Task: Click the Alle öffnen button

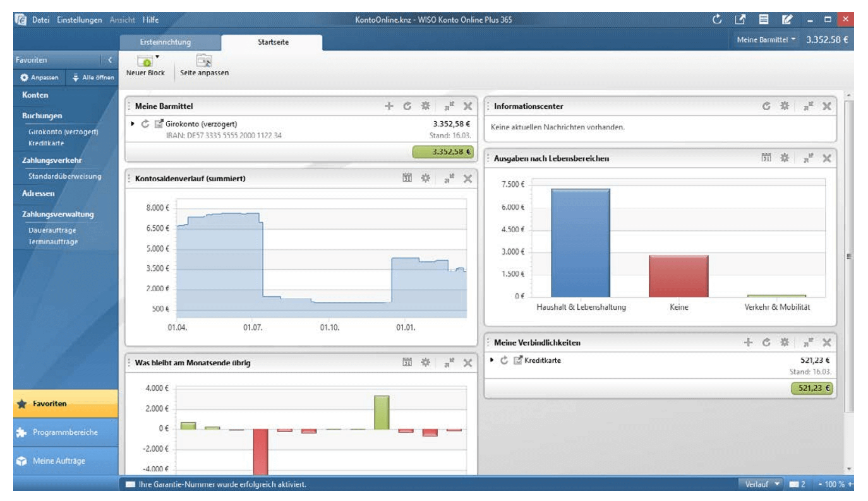Action: 93,77
